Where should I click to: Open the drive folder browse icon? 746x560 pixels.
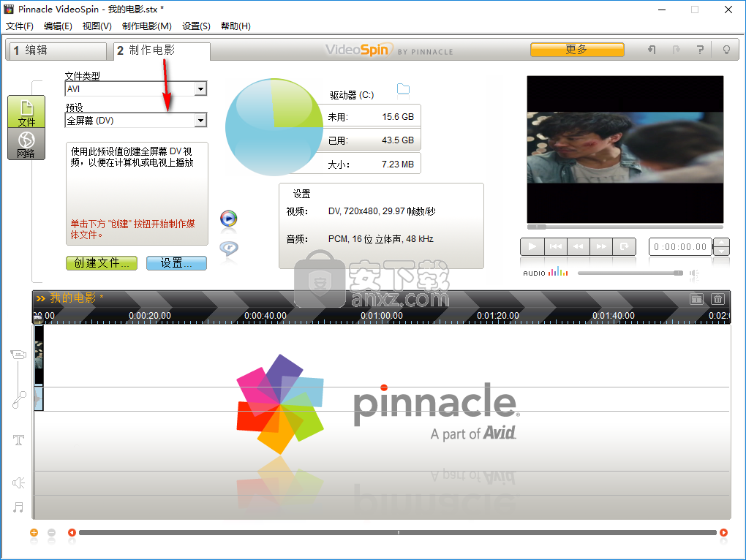(403, 89)
